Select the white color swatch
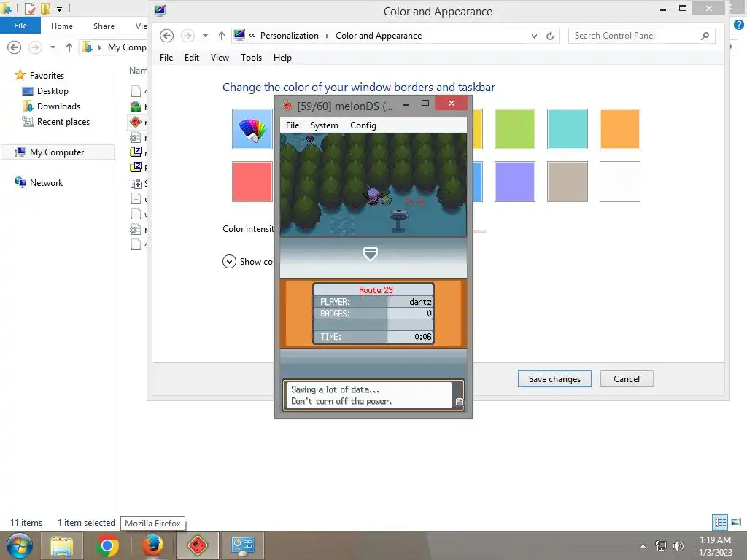 tap(619, 182)
